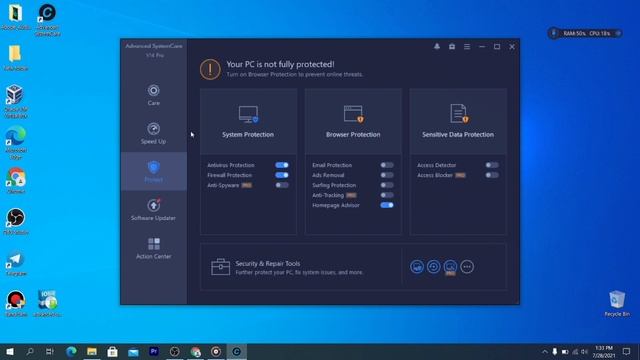Viewport: 640px width, 360px height.
Task: Open the Windows Start menu
Action: click(10, 351)
